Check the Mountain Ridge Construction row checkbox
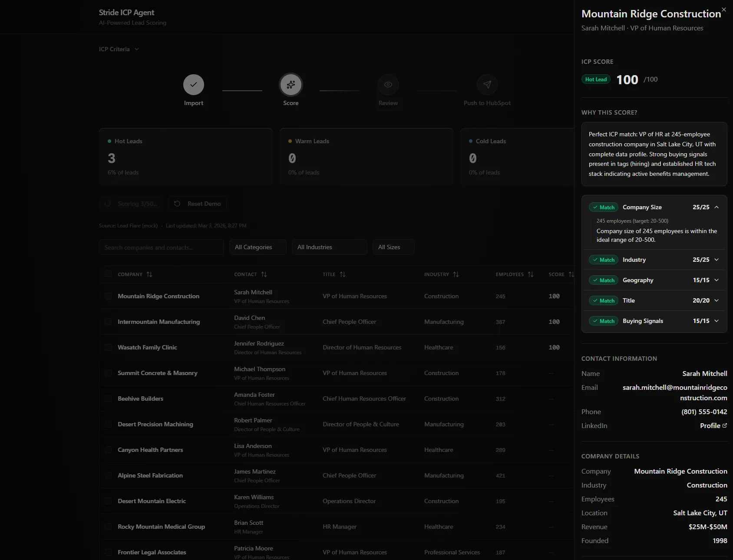733x560 pixels. [x=108, y=296]
